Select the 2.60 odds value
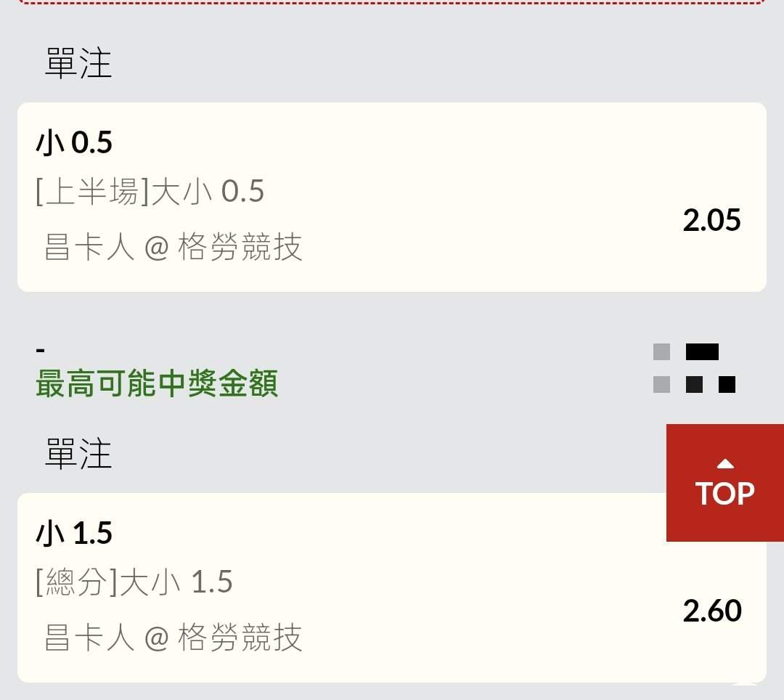Viewport: 784px width, 700px height. [x=711, y=611]
